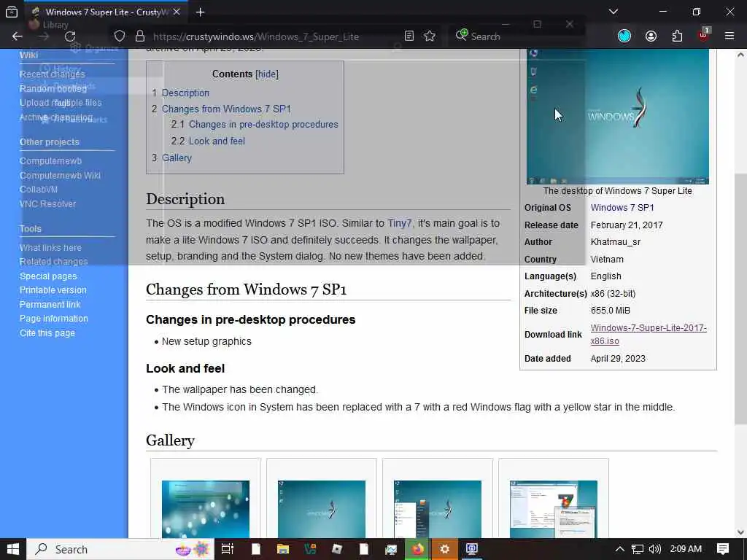Viewport: 747px width, 560px height.
Task: Visit CollabVM project link
Action: (39, 189)
